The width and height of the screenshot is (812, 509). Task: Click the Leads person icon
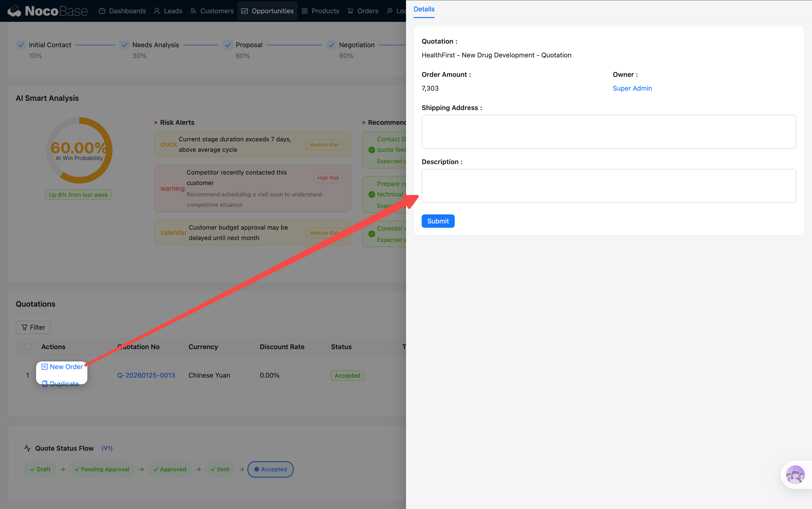[157, 11]
